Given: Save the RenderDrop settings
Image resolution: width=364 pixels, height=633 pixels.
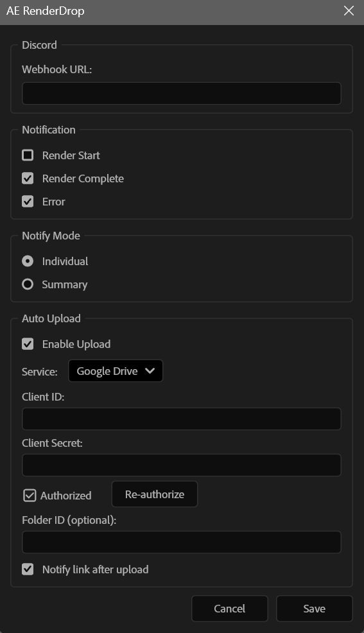Looking at the screenshot, I should coord(315,609).
